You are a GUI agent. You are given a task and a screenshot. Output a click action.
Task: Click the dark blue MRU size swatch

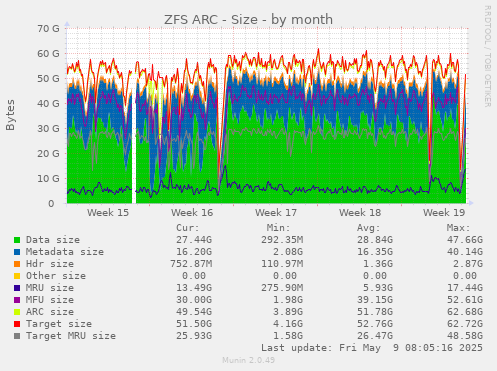(x=17, y=288)
